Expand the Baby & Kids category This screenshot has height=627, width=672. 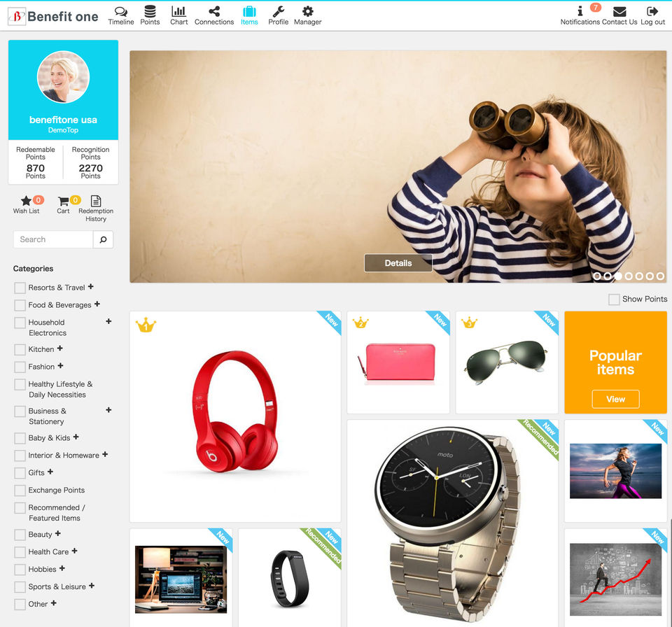(76, 437)
